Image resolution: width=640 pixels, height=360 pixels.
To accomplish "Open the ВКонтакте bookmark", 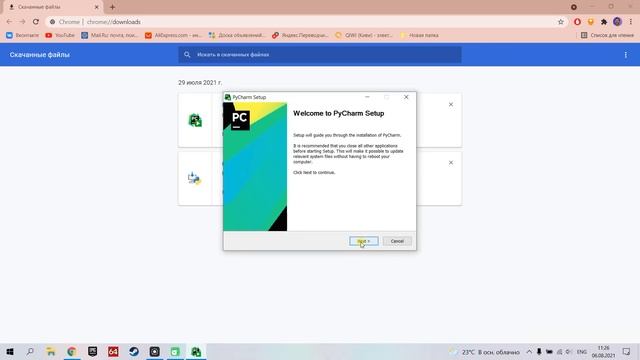I will (x=22, y=35).
